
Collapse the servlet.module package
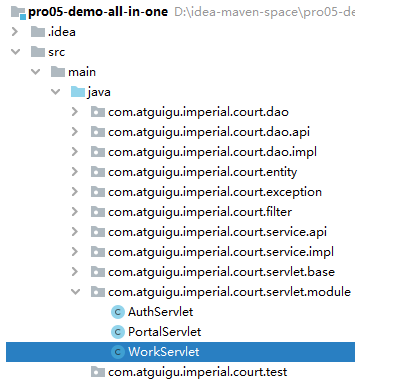[75, 292]
